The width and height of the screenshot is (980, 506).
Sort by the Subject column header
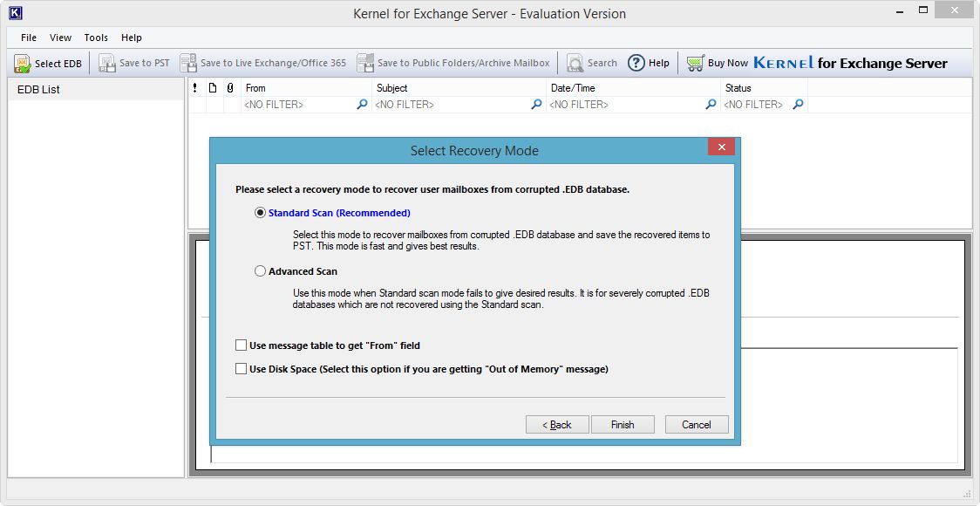click(x=459, y=88)
